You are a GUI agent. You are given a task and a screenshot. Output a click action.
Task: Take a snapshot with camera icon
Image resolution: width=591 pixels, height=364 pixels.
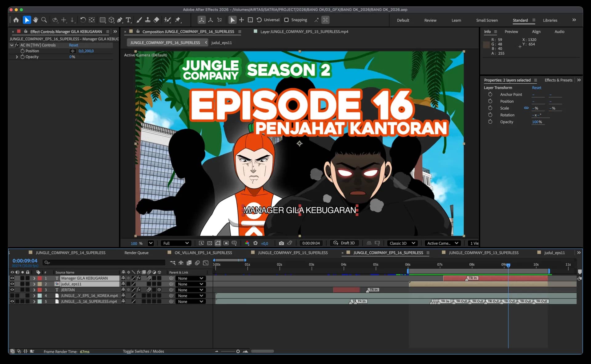281,243
